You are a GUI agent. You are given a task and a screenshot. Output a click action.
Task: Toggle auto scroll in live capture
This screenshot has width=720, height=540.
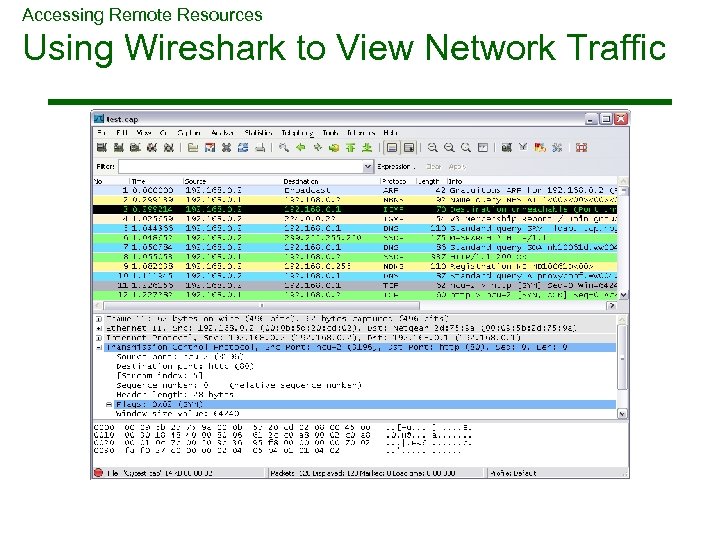pos(409,147)
